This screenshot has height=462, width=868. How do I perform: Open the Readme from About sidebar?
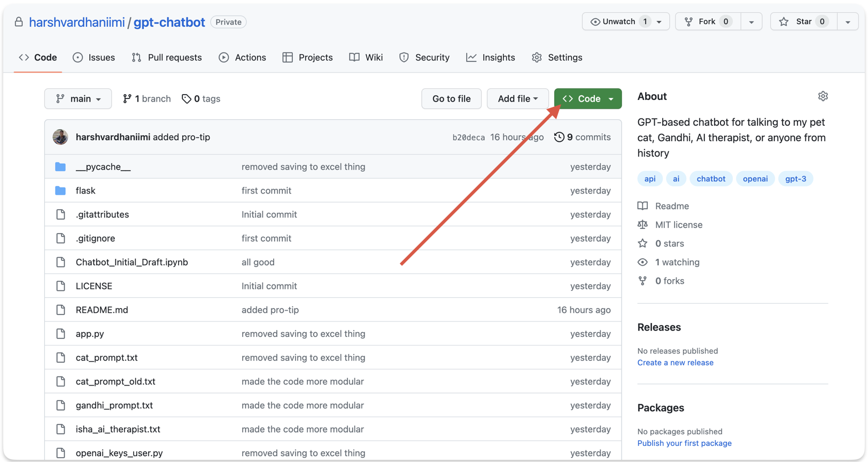point(671,206)
